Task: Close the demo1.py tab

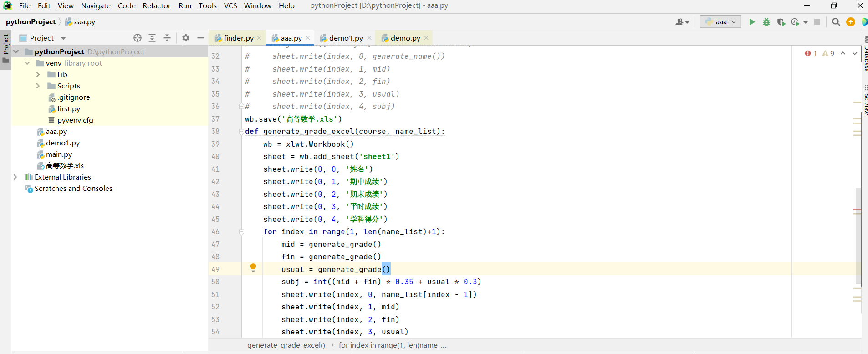Action: click(369, 38)
